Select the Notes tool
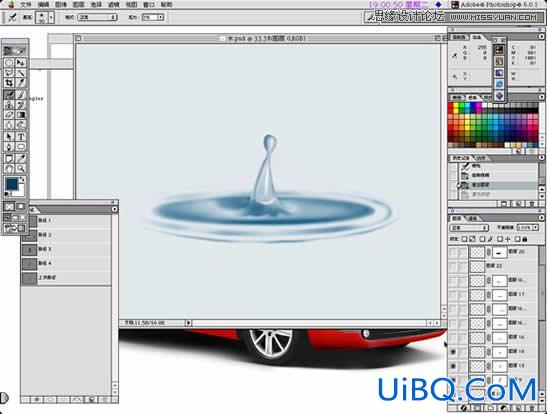The image size is (547, 414). pos(9,159)
